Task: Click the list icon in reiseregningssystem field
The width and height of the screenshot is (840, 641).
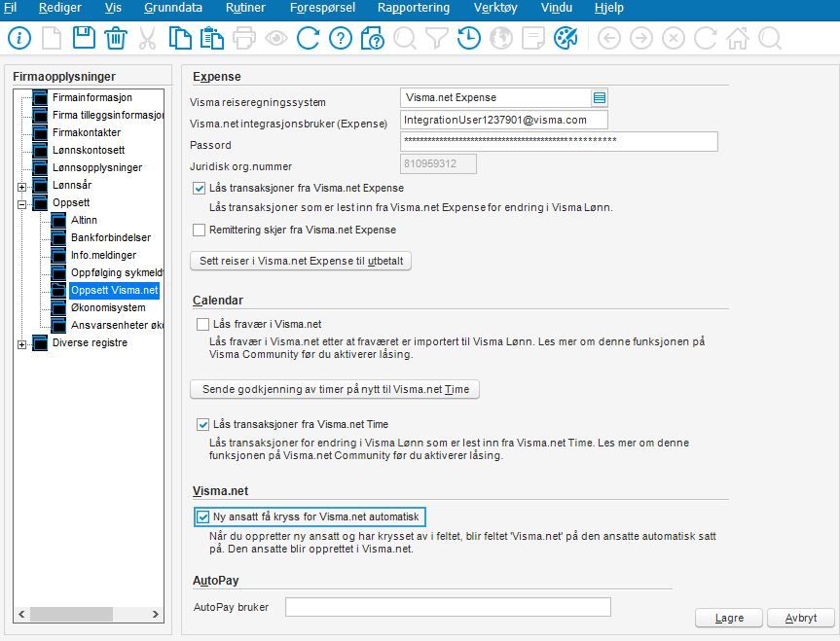Action: point(600,98)
